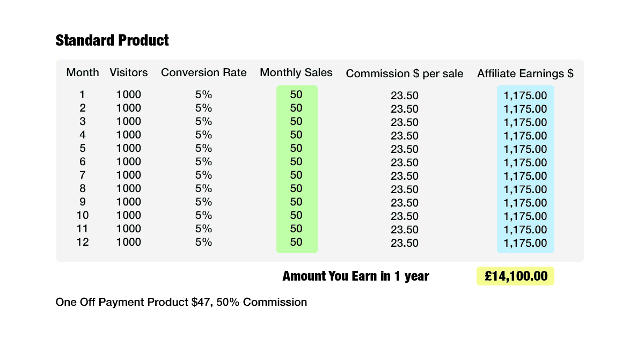Select the green Monthly Sales cell for month 1
644x338 pixels.
pyautogui.click(x=296, y=95)
